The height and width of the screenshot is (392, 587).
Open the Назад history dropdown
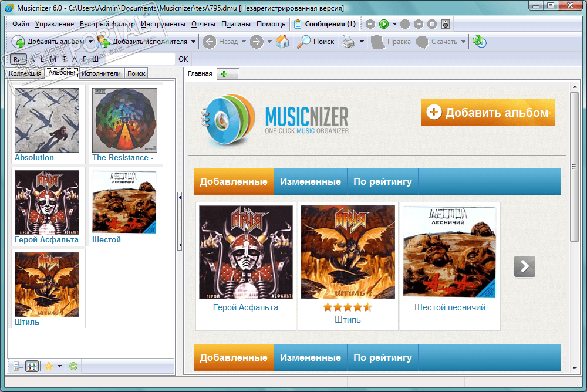244,42
